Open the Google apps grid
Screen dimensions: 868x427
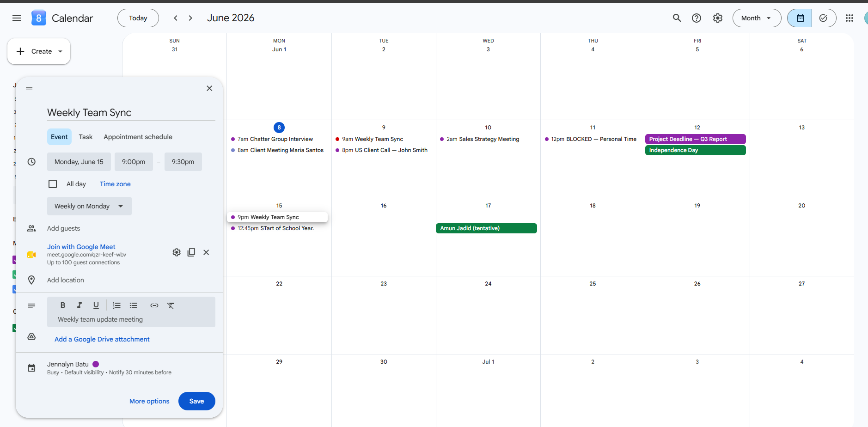(x=849, y=18)
